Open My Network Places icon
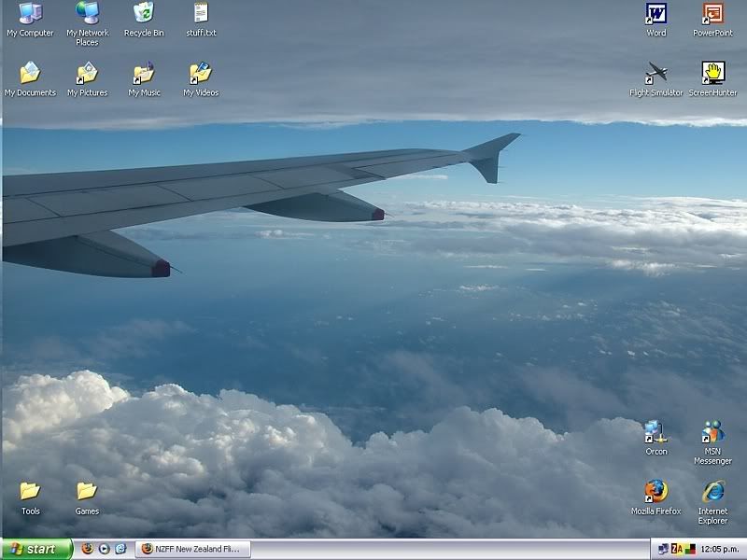 pyautogui.click(x=87, y=14)
